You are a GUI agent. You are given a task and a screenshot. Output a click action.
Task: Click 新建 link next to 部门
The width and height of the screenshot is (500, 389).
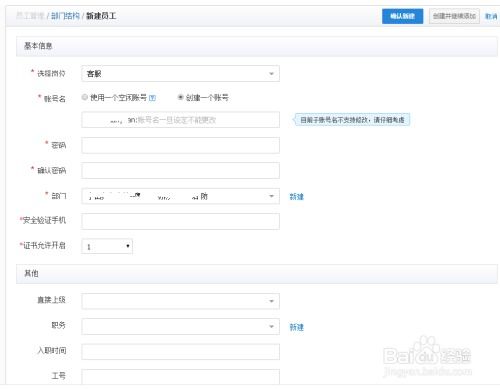point(297,197)
